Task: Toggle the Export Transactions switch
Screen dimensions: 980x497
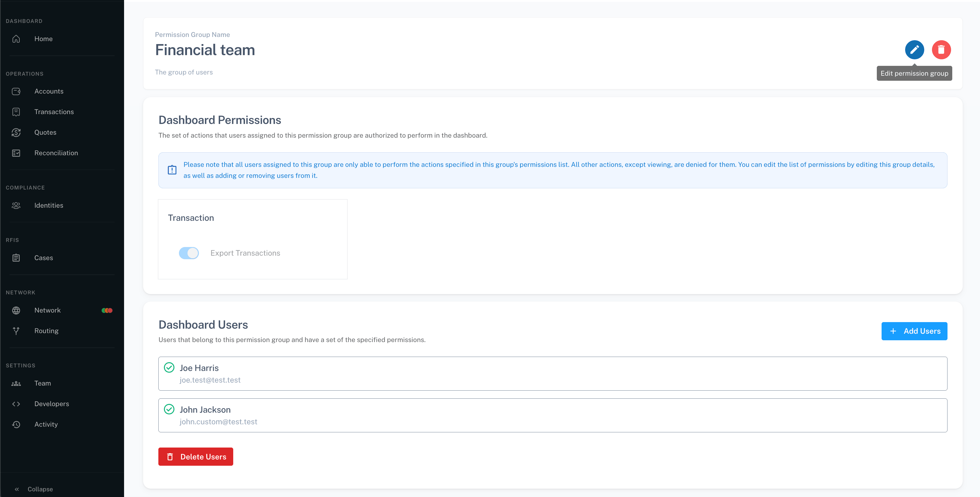Action: coord(189,253)
